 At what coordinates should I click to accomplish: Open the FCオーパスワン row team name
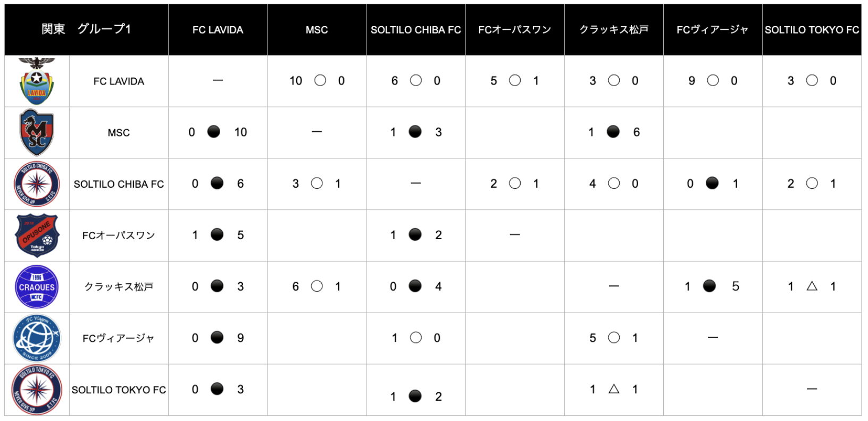point(119,235)
